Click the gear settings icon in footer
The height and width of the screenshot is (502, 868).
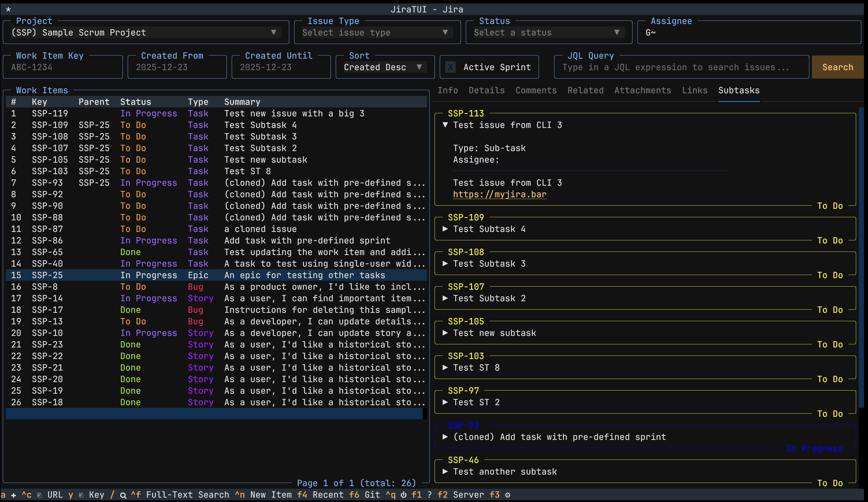click(508, 495)
